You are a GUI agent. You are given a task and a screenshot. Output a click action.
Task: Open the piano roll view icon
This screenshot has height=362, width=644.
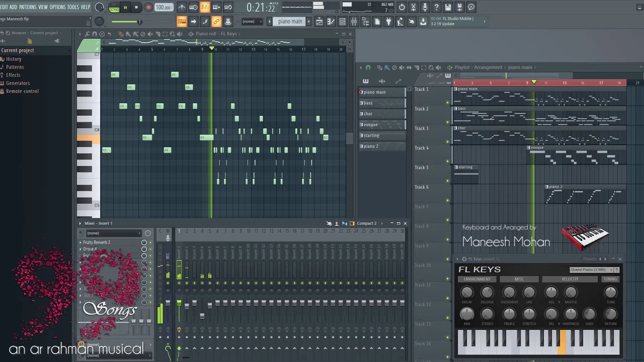pyautogui.click(x=331, y=22)
